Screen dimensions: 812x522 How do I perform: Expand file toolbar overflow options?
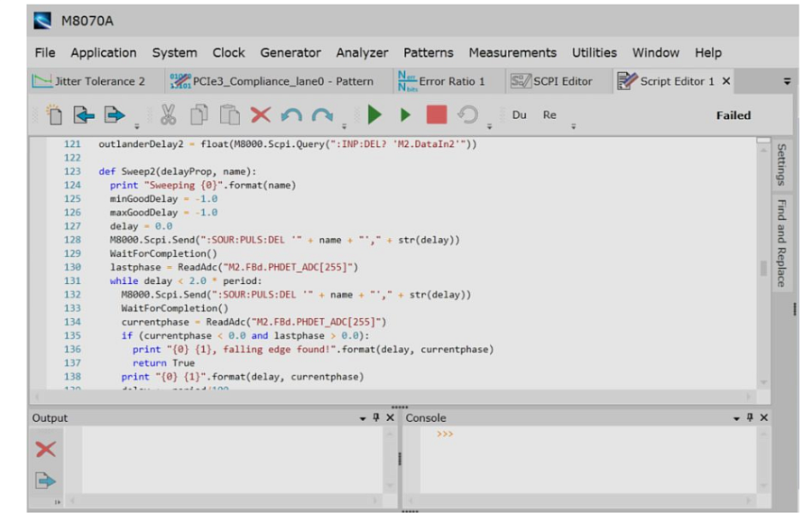(137, 125)
